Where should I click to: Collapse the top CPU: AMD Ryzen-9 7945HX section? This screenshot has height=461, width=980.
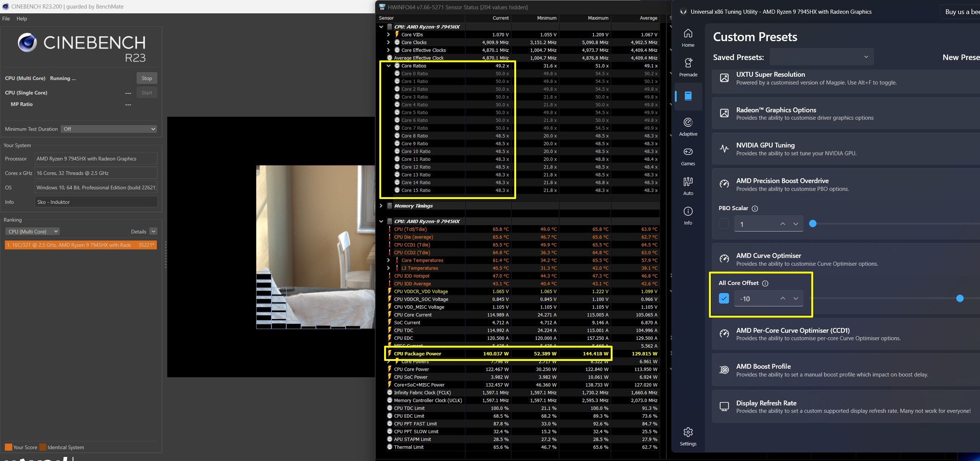point(381,27)
